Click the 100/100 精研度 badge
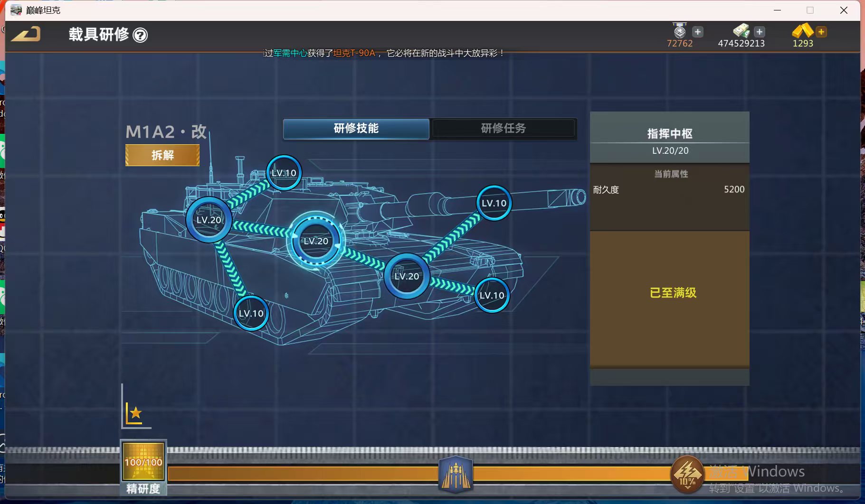This screenshot has height=504, width=865. (x=143, y=462)
